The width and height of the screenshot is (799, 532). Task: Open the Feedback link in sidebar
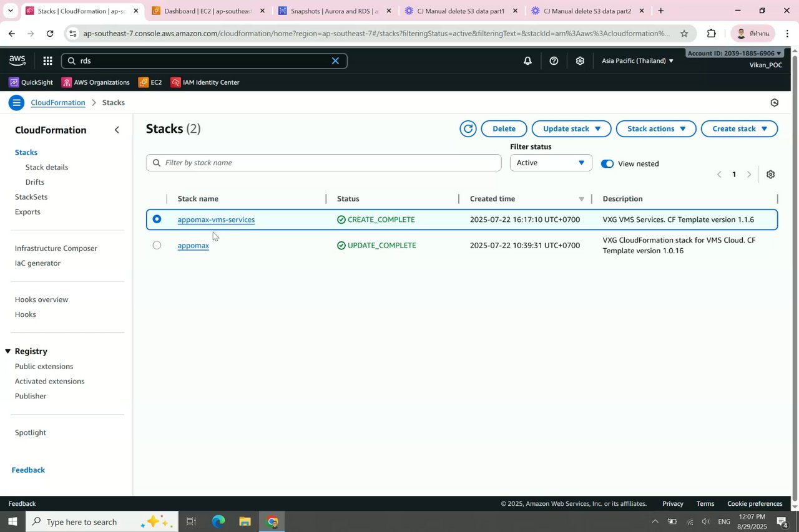[x=28, y=470]
